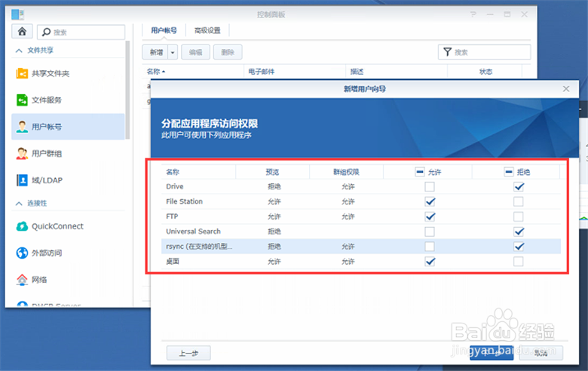This screenshot has height=371, width=588.
Task: Collapse the 连接性 section
Action: tap(19, 204)
